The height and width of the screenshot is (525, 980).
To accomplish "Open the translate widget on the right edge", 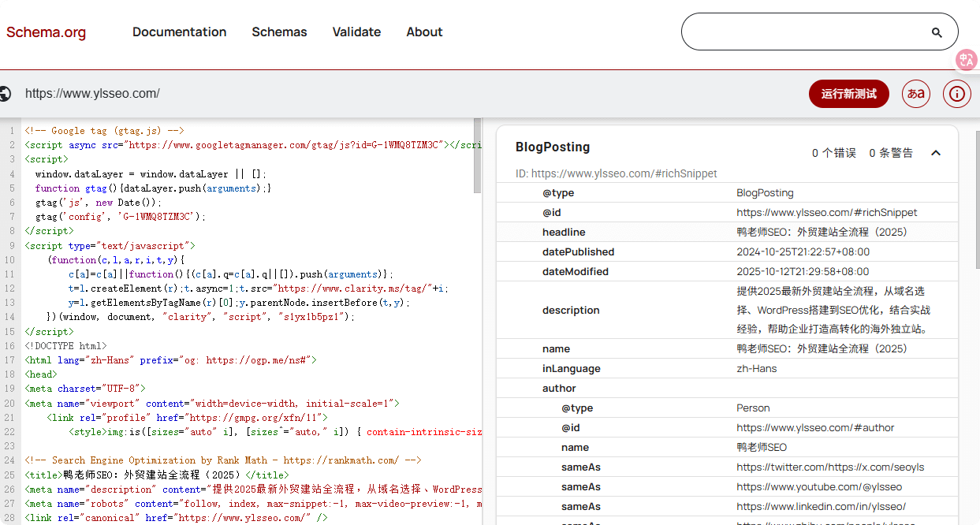I will pyautogui.click(x=967, y=60).
